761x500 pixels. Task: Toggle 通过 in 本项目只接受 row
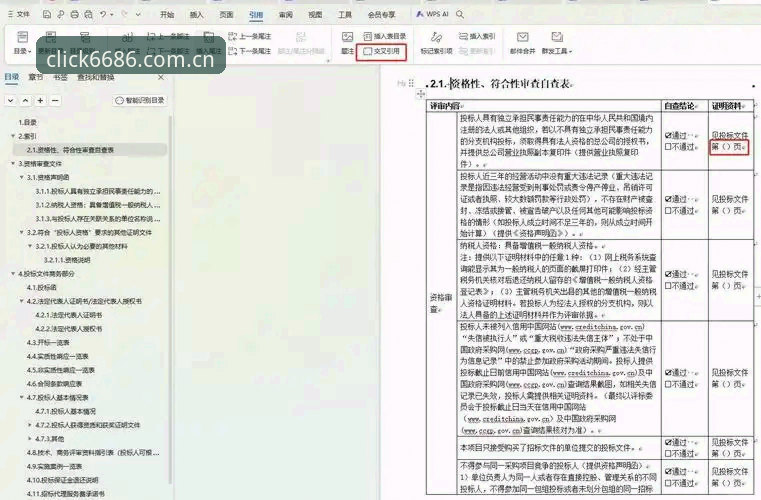click(x=668, y=443)
